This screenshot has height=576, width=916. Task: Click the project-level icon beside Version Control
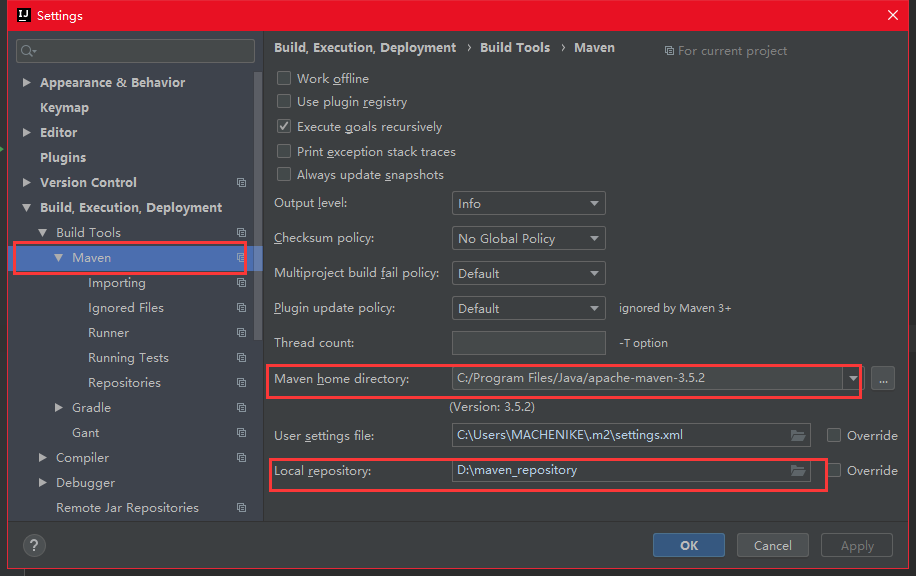(241, 183)
